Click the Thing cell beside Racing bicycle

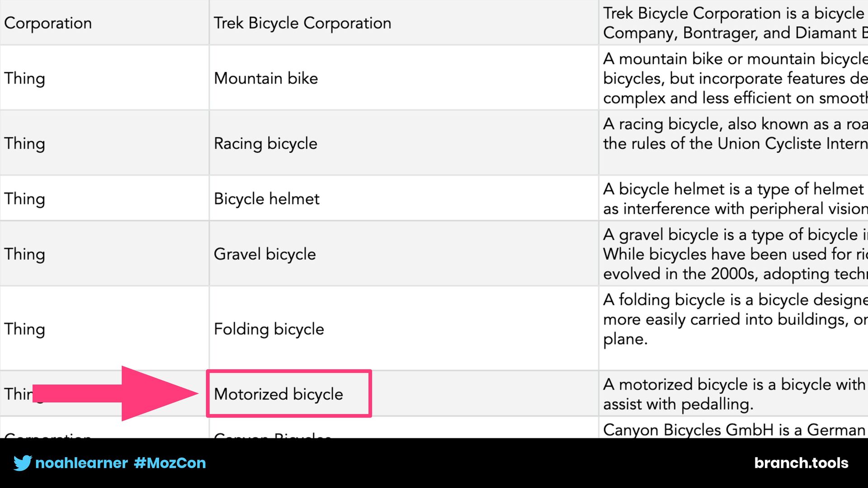click(x=104, y=143)
